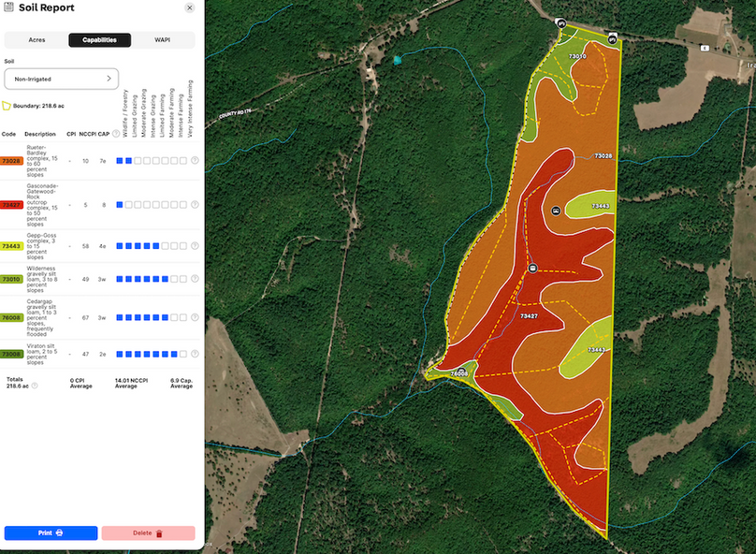Image resolution: width=756 pixels, height=554 pixels.
Task: Click the yellow boundary polygon icon
Action: tap(7, 106)
